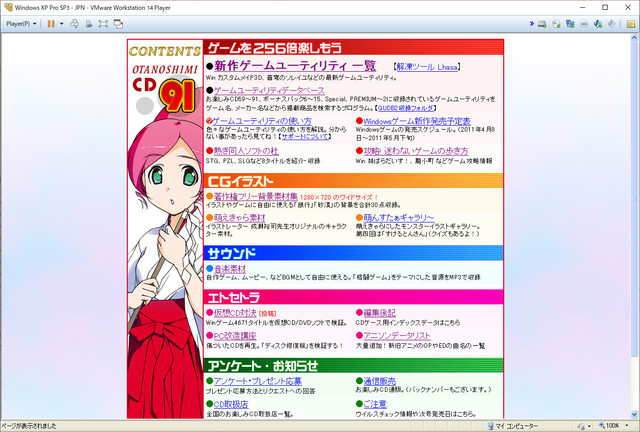Open the GUDB2収録フォルダ link
Viewport: 640px width, 432px height.
(x=405, y=108)
